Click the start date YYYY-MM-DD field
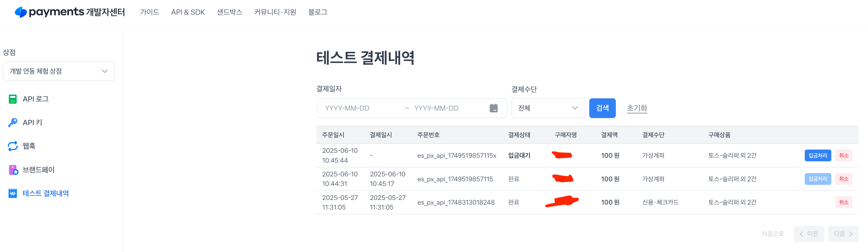Viewport: 868px width, 252px height. [x=359, y=108]
